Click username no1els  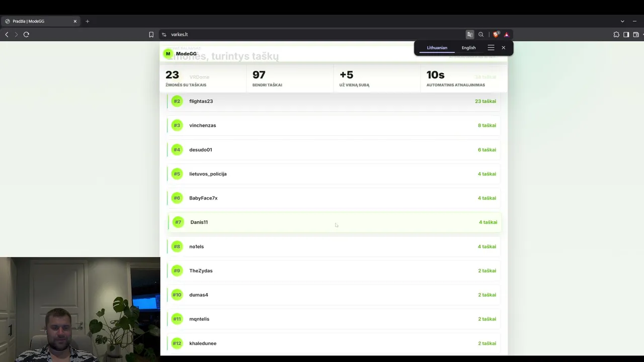click(x=196, y=246)
